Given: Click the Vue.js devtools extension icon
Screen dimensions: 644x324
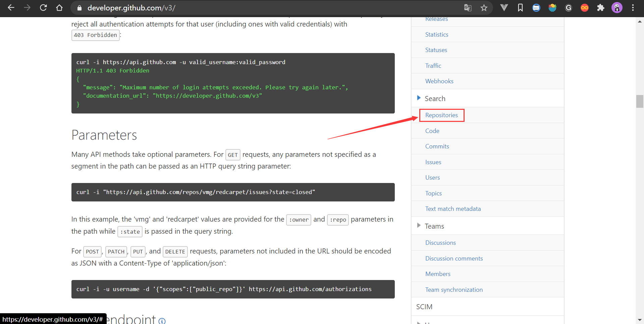Looking at the screenshot, I should (503, 7).
